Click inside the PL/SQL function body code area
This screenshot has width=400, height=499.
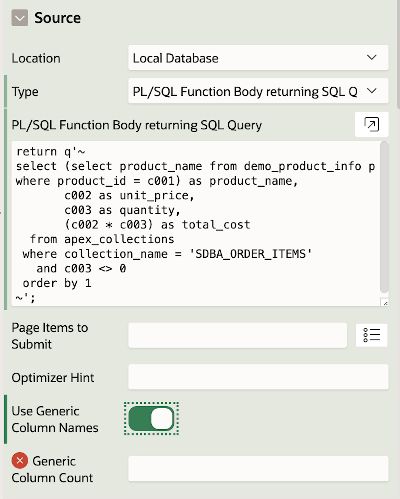pyautogui.click(x=196, y=223)
